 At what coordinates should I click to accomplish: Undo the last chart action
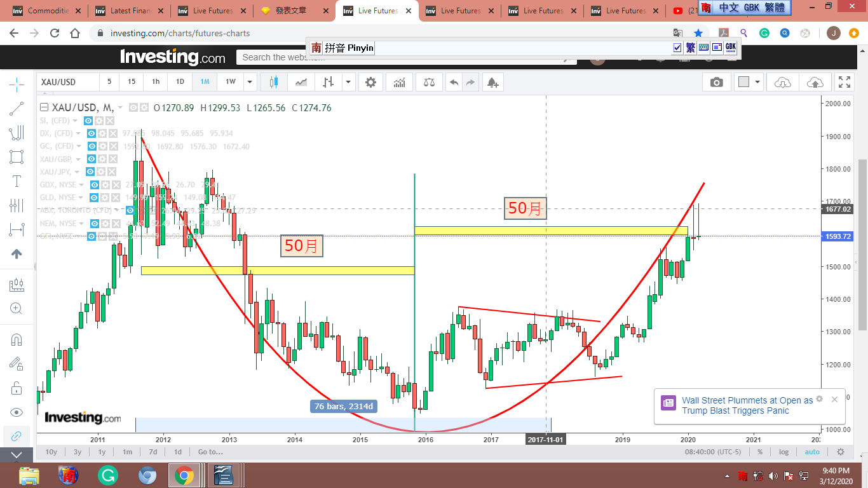(x=454, y=82)
